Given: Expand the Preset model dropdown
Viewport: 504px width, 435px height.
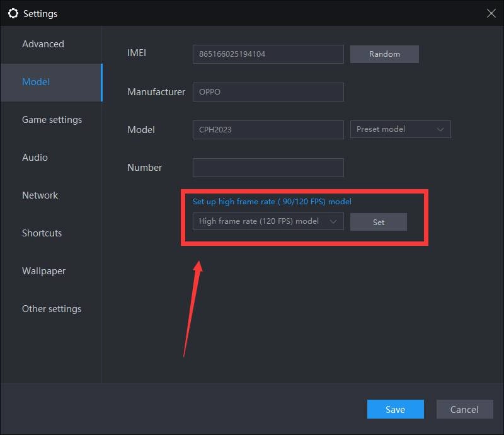Looking at the screenshot, I should (x=400, y=129).
